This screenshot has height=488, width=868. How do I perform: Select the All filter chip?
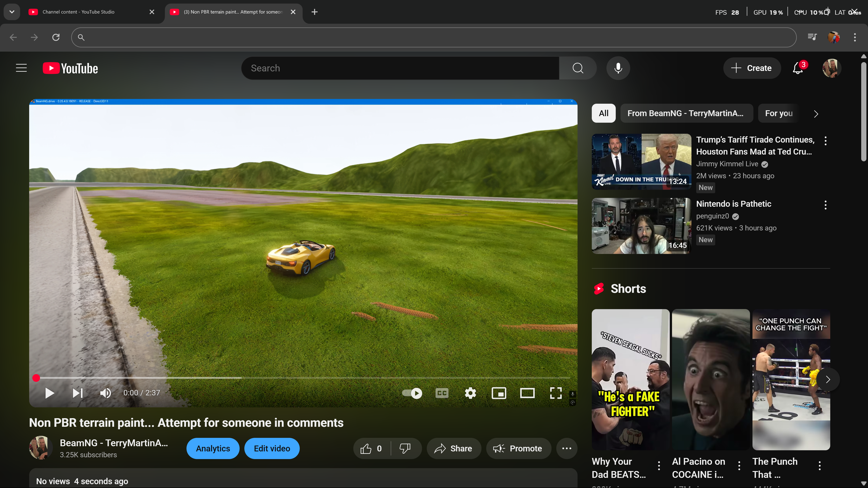pyautogui.click(x=604, y=113)
